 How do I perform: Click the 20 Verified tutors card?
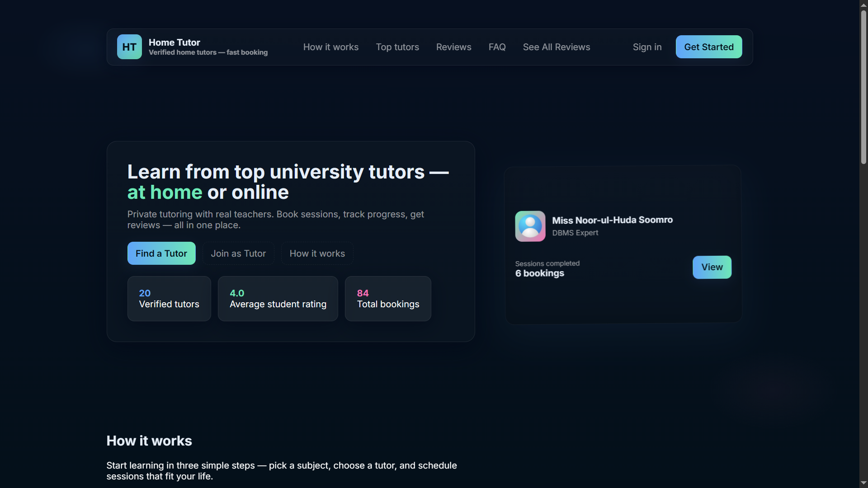169,299
